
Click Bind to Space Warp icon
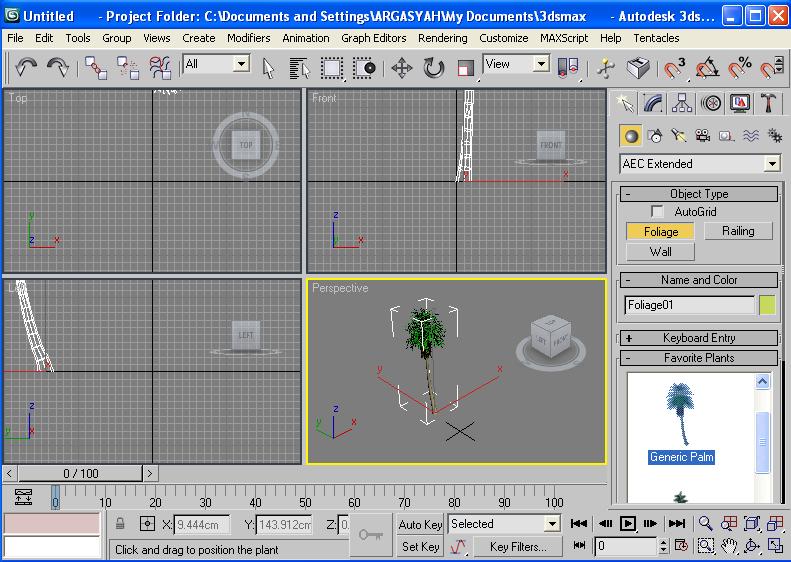[x=160, y=68]
